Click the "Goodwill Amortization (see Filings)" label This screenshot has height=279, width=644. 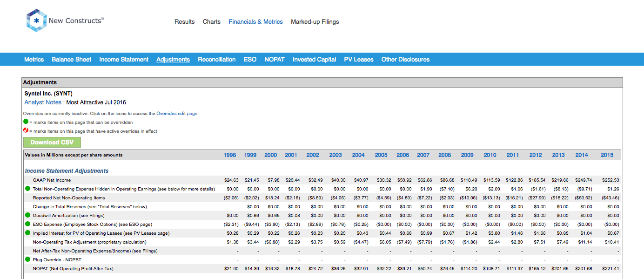point(69,216)
